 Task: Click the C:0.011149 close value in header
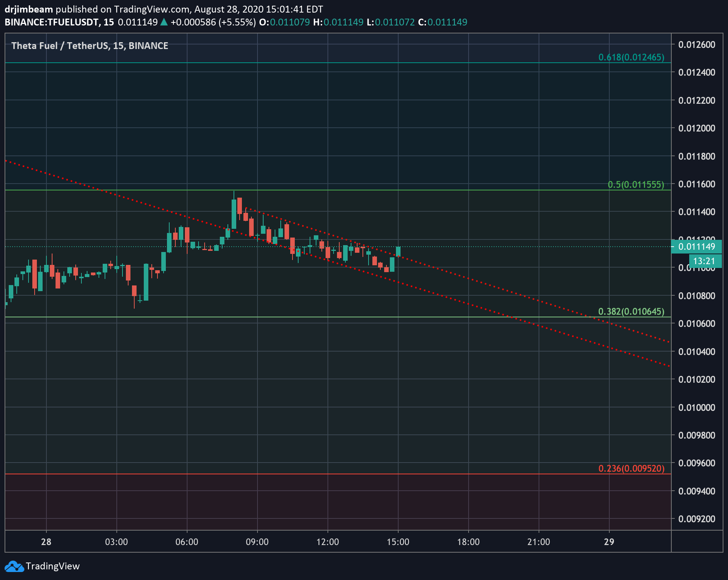pyautogui.click(x=443, y=22)
